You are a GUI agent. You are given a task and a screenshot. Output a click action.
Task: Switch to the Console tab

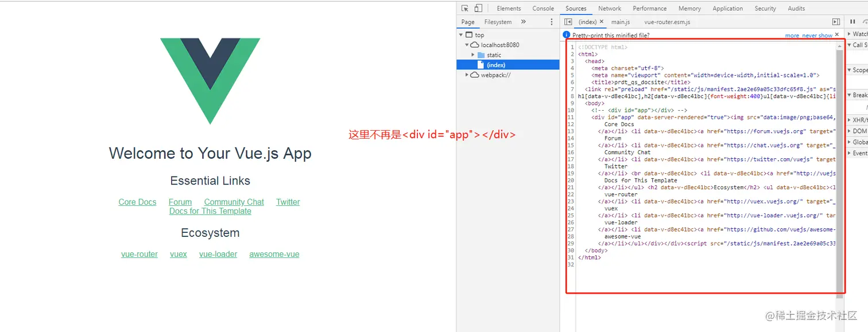click(543, 9)
